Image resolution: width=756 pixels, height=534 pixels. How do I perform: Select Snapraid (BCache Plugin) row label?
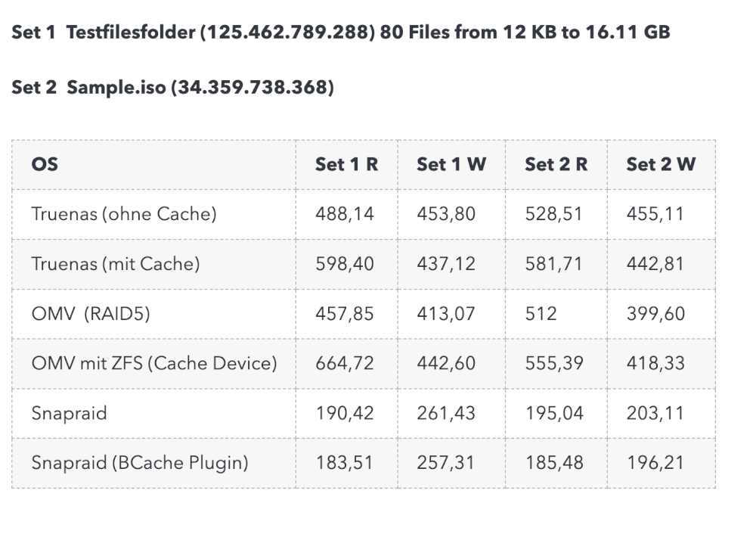[x=140, y=463]
